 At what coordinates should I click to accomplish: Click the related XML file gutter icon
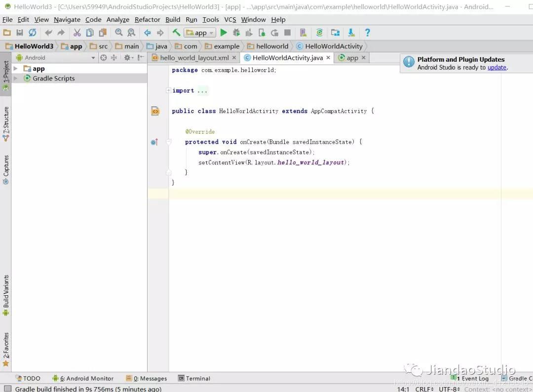pyautogui.click(x=155, y=111)
